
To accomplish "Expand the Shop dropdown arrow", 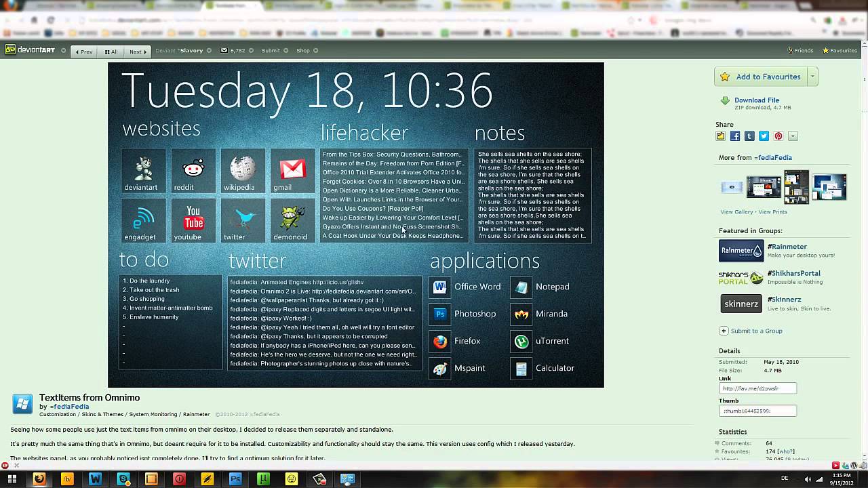I will (316, 51).
